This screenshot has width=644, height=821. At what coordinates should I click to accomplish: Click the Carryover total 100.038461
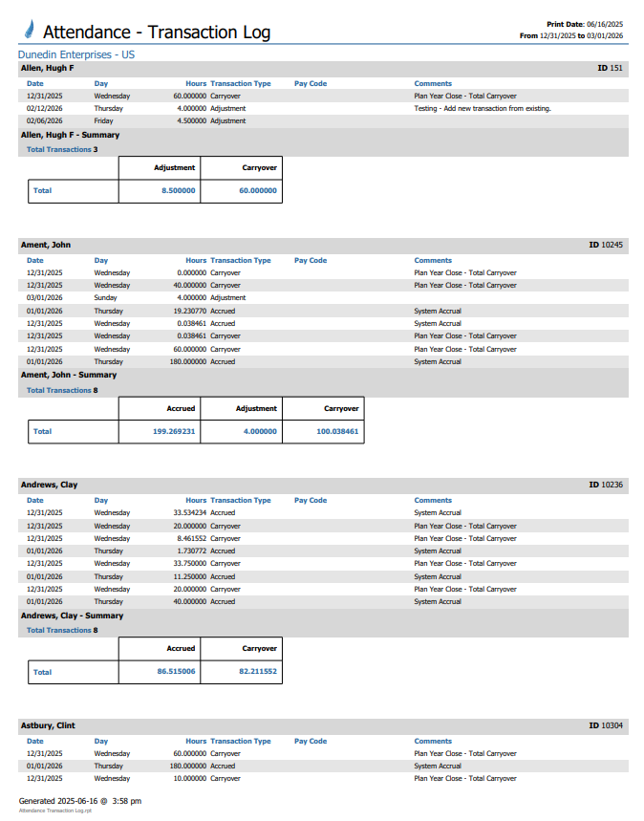(335, 431)
